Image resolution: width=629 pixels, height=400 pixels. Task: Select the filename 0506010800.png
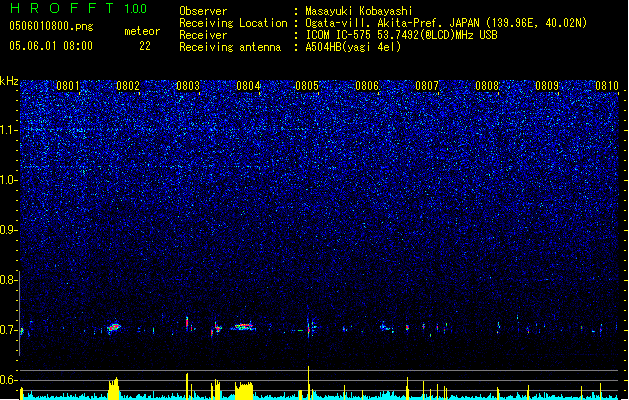tap(51, 27)
